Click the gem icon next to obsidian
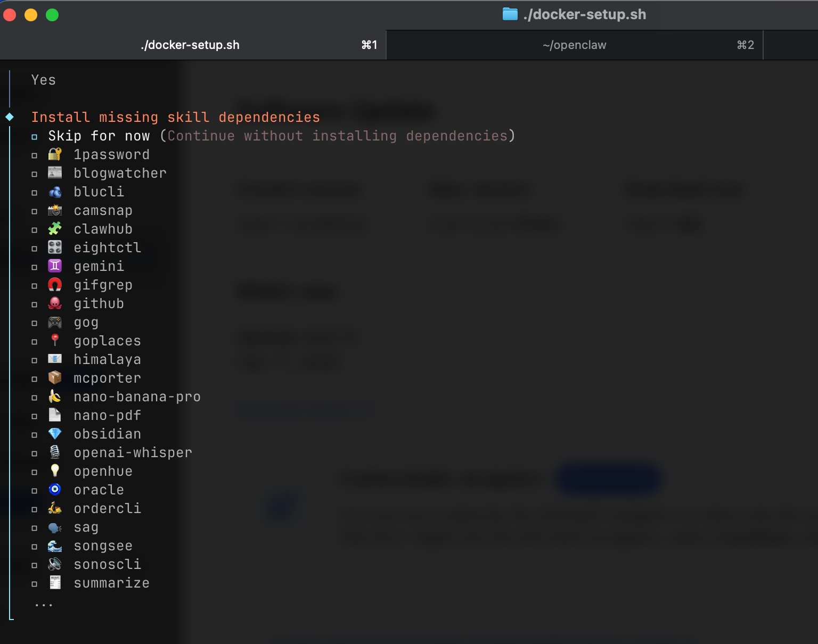The width and height of the screenshot is (818, 644). tap(55, 434)
